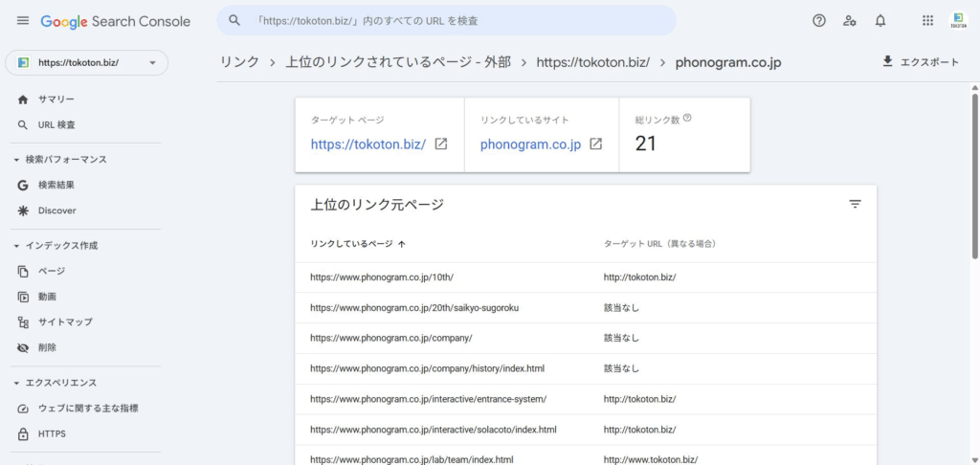
Task: Collapse the エクスペリエンス section
Action: pos(17,383)
